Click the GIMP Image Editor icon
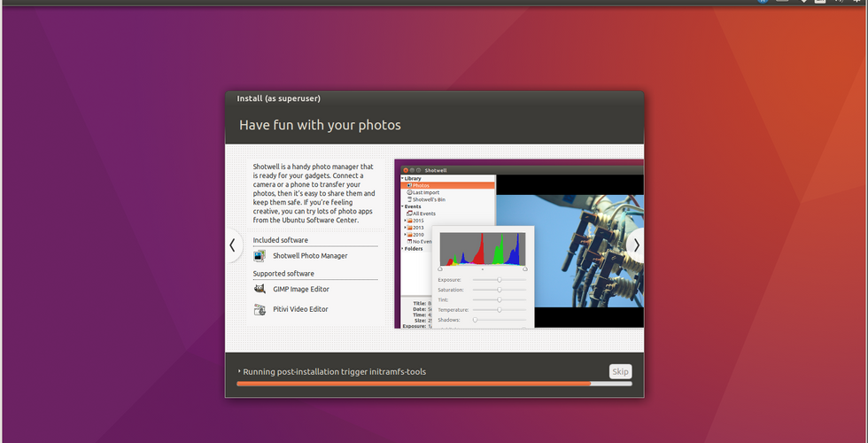This screenshot has height=443, width=868. click(x=260, y=289)
